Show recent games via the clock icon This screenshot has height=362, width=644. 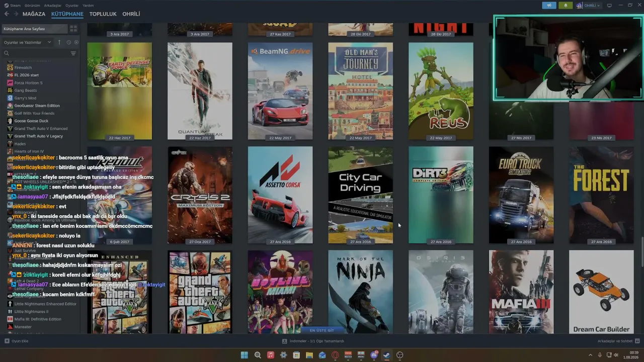pyautogui.click(x=69, y=42)
